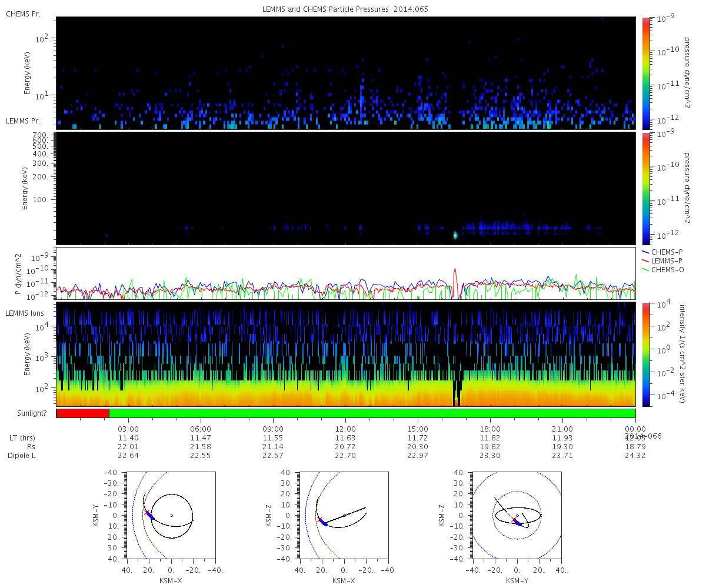Click the "CHEMS Pr." panel label

pyautogui.click(x=23, y=14)
